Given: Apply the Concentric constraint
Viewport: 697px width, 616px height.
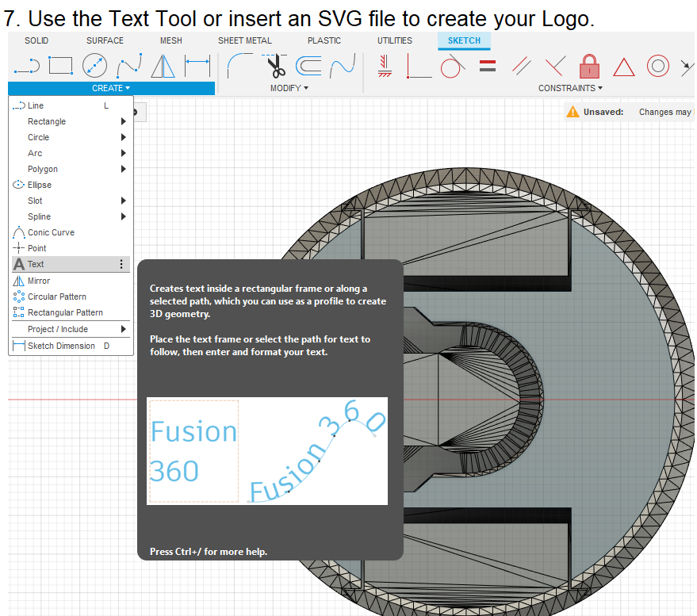Looking at the screenshot, I should tap(658, 66).
